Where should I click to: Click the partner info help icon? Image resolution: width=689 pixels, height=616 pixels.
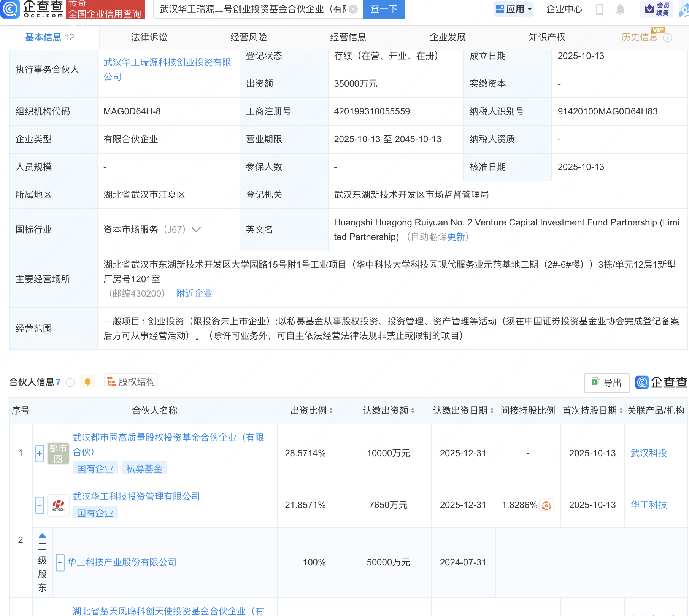[70, 383]
